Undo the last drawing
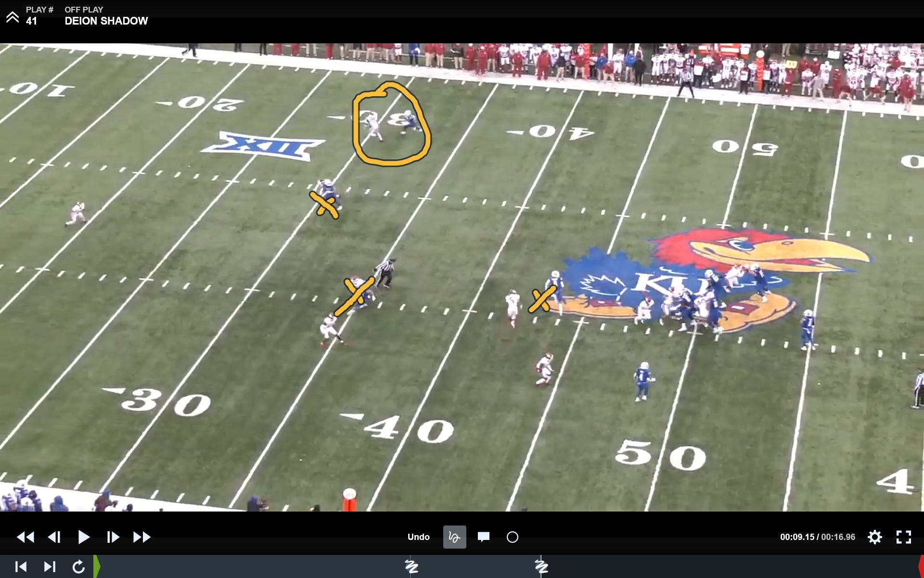The width and height of the screenshot is (924, 578). click(x=419, y=537)
